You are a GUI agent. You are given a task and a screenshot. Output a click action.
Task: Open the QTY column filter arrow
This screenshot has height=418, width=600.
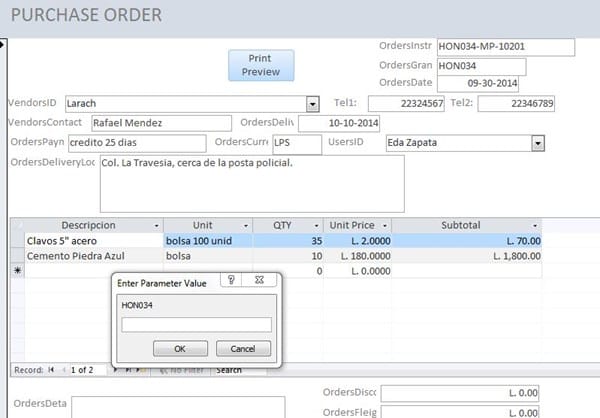tap(316, 226)
